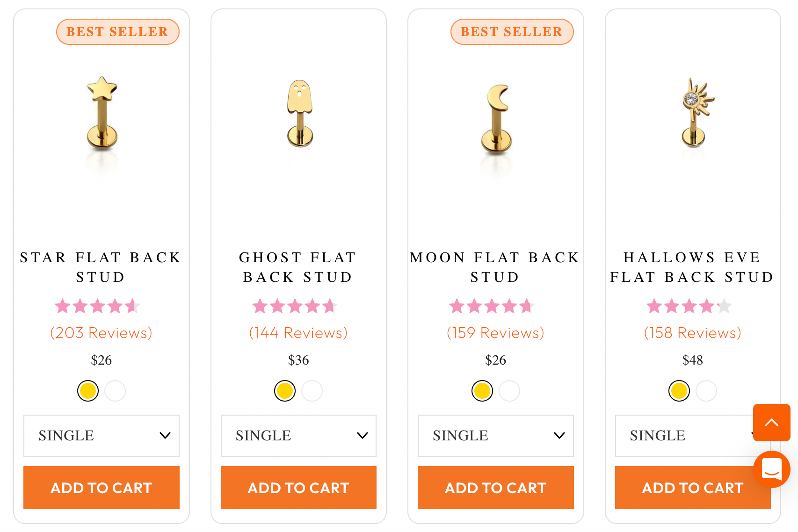Select the gold swatch for Hallows Eve stud

pyautogui.click(x=679, y=391)
